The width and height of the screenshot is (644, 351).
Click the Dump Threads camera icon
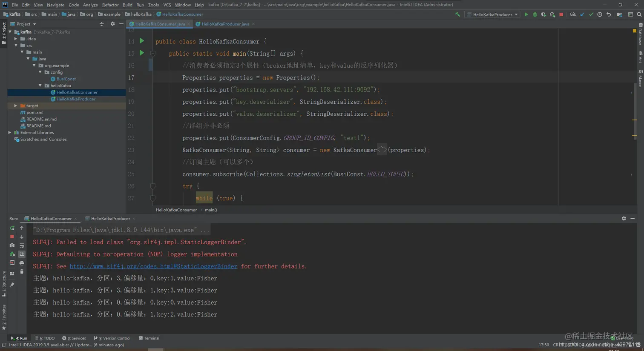[x=12, y=245]
